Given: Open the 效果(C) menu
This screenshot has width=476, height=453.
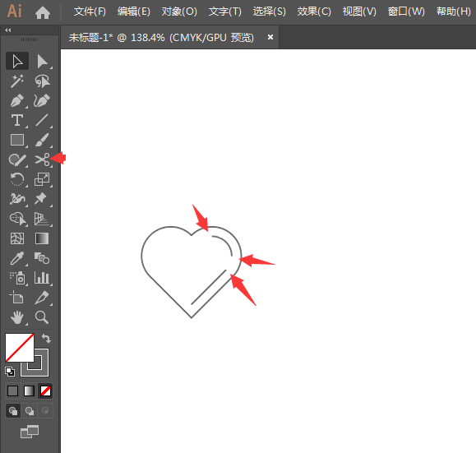Looking at the screenshot, I should point(314,12).
